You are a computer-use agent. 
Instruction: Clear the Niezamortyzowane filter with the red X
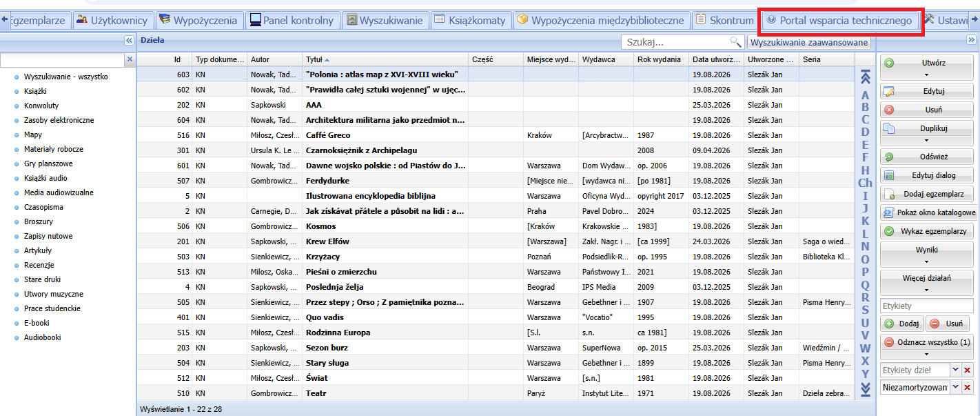[x=968, y=388]
